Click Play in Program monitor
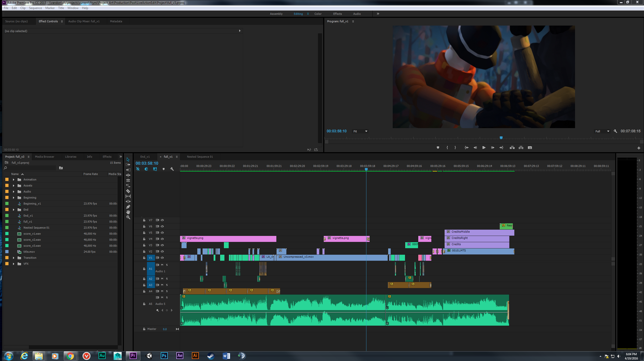 [484, 148]
